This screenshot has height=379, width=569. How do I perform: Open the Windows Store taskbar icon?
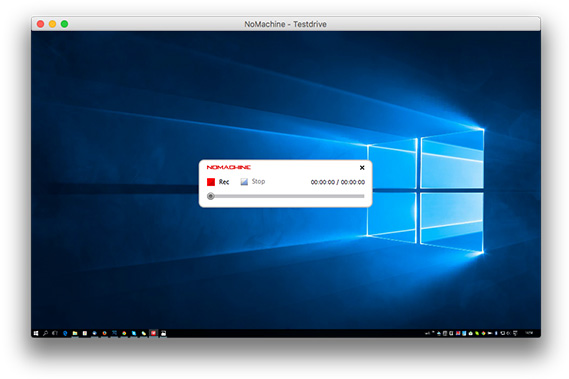coord(85,333)
